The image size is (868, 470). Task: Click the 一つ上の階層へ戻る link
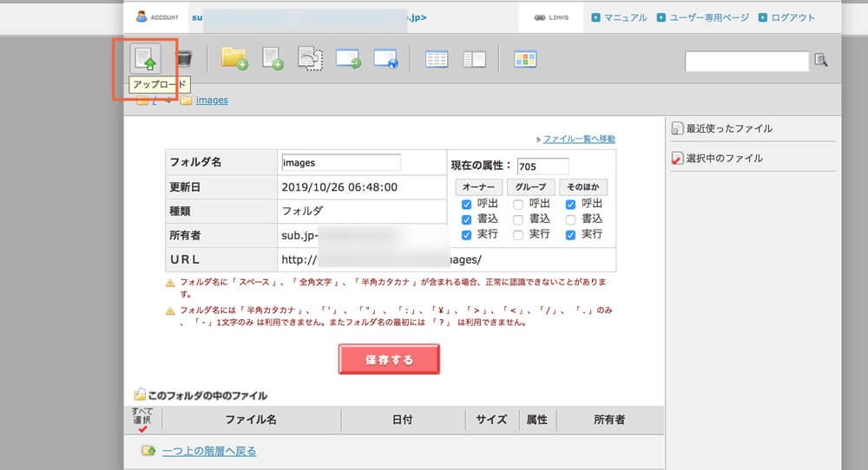click(x=209, y=451)
